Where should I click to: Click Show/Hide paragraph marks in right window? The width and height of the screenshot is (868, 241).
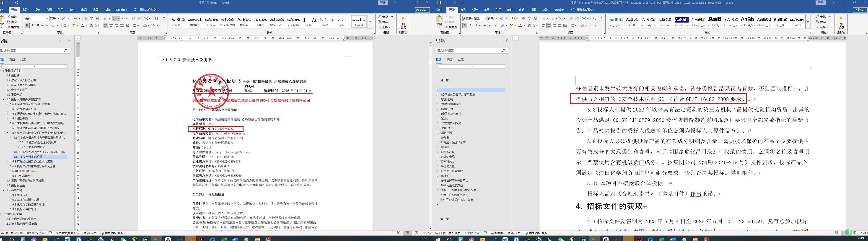coord(601,18)
